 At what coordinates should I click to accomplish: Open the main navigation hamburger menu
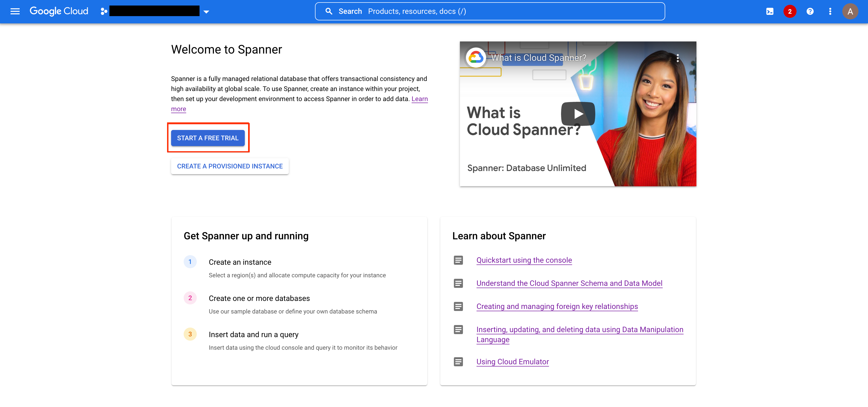click(14, 11)
